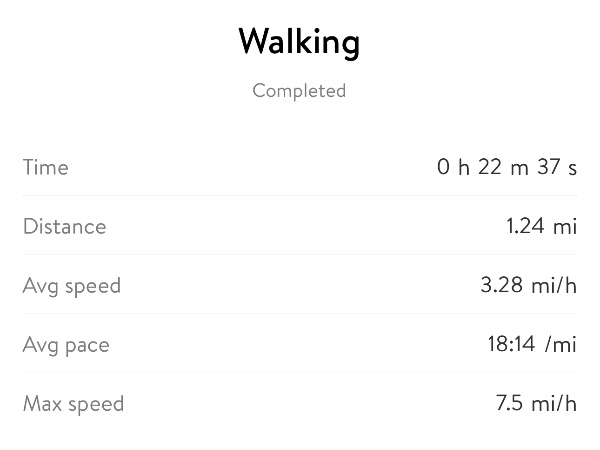The image size is (600, 450).
Task: Select the Distance row label
Action: point(64,226)
